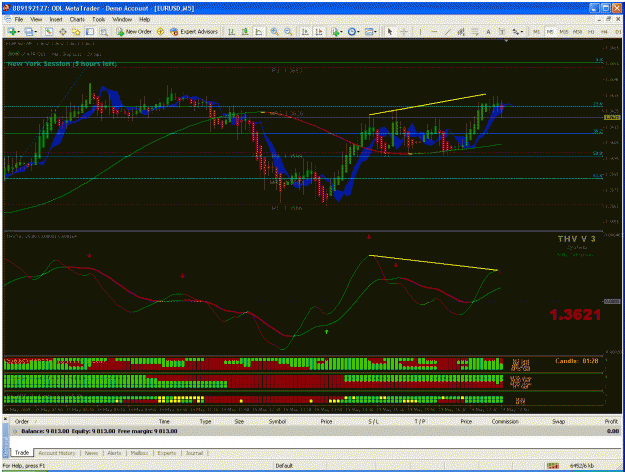
Task: Open the Insert menu
Action: [x=56, y=19]
